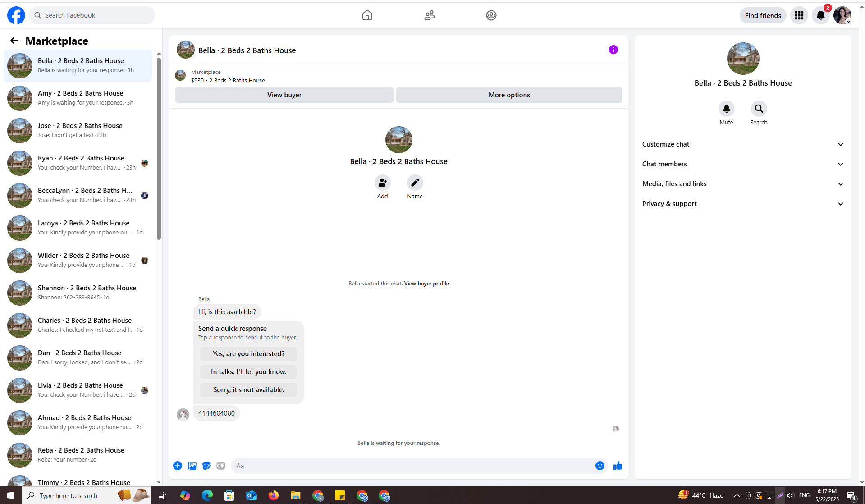Open Windows notification center
The height and width of the screenshot is (504, 865).
click(851, 495)
